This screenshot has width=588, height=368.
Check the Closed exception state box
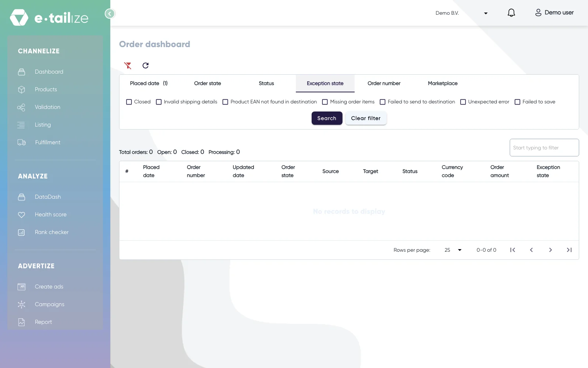[129, 102]
